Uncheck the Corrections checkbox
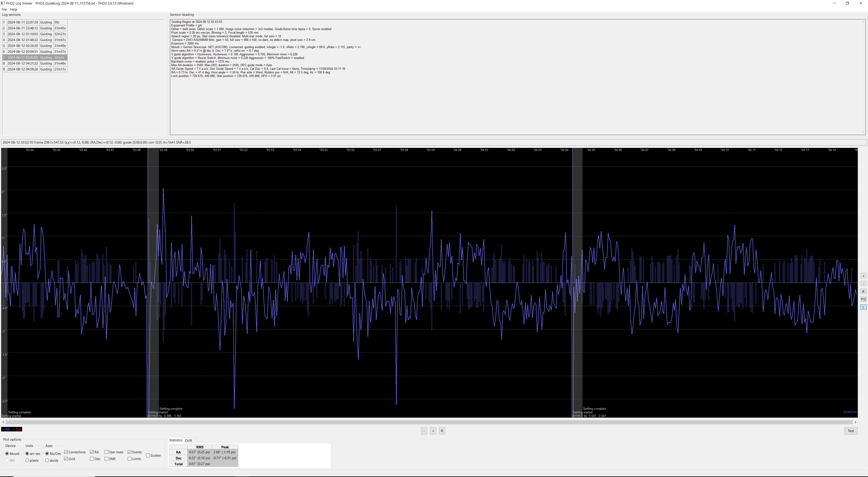The image size is (868, 477). 66,452
